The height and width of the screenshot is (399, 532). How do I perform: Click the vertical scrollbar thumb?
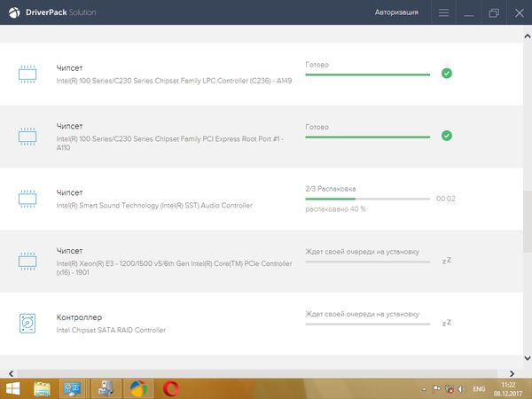pyautogui.click(x=528, y=221)
